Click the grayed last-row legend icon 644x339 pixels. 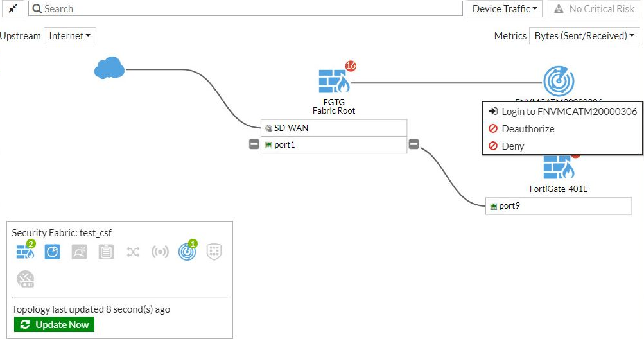point(26,279)
